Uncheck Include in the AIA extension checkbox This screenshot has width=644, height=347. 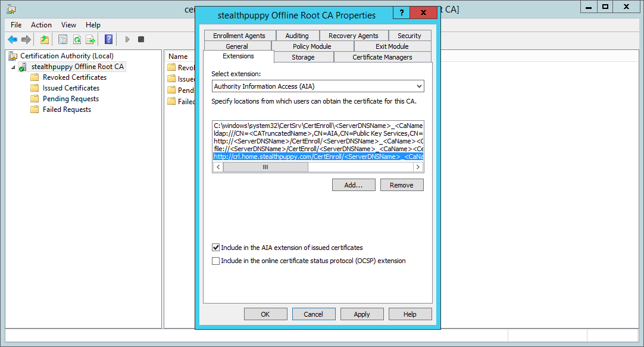coord(215,248)
